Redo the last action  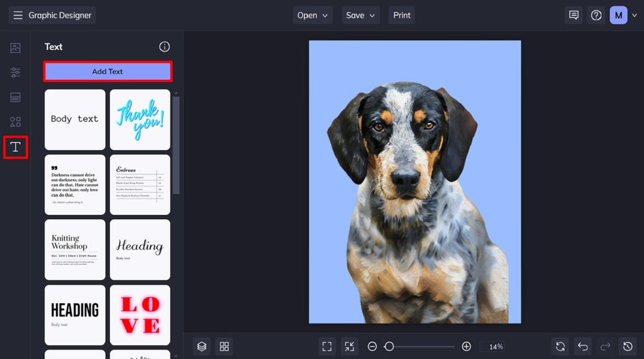605,346
